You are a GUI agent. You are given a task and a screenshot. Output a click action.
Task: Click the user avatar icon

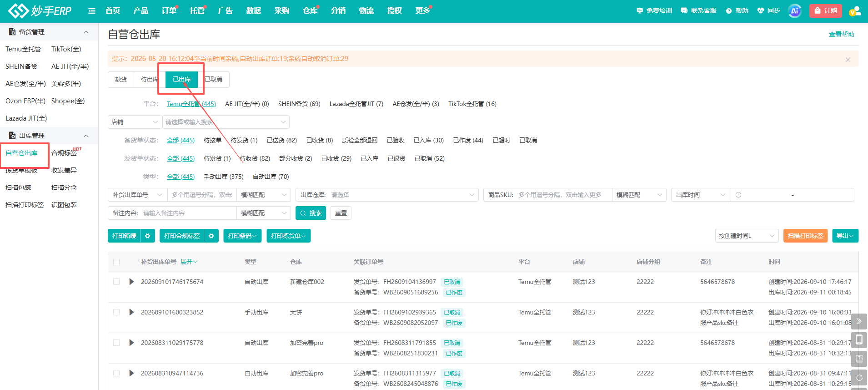[855, 11]
